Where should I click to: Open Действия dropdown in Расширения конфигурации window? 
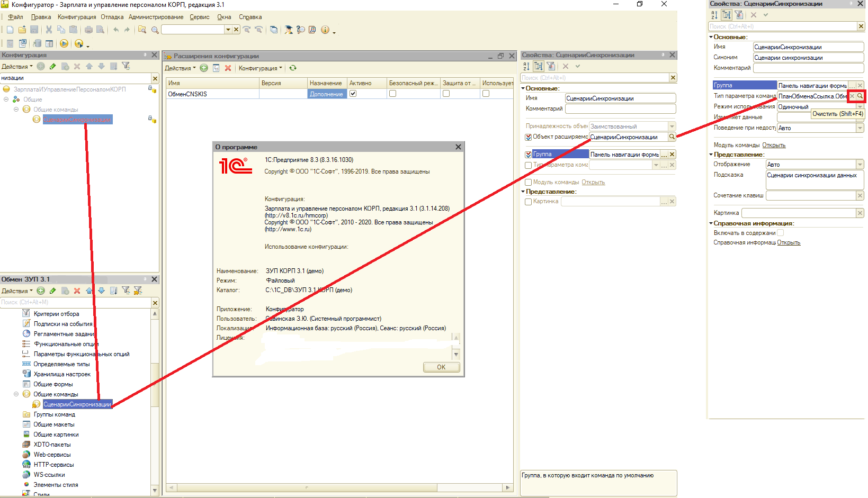[x=180, y=68]
